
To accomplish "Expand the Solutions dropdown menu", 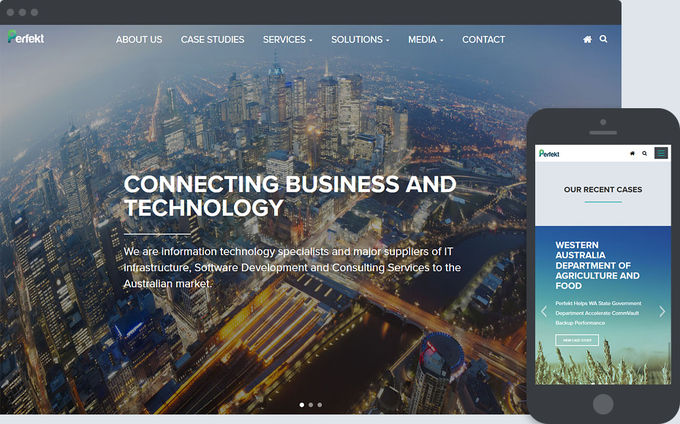I will coord(360,39).
